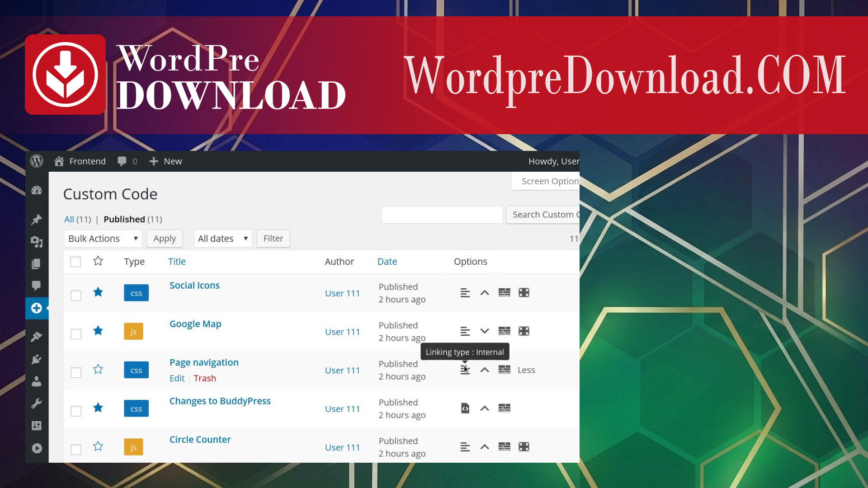This screenshot has height=488, width=868.
Task: Open the Plugins sidebar icon
Action: click(37, 359)
